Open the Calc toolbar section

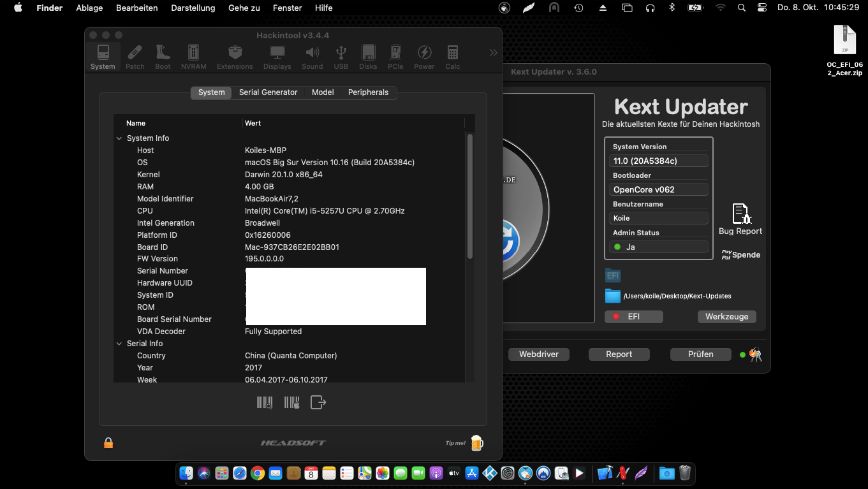click(452, 57)
